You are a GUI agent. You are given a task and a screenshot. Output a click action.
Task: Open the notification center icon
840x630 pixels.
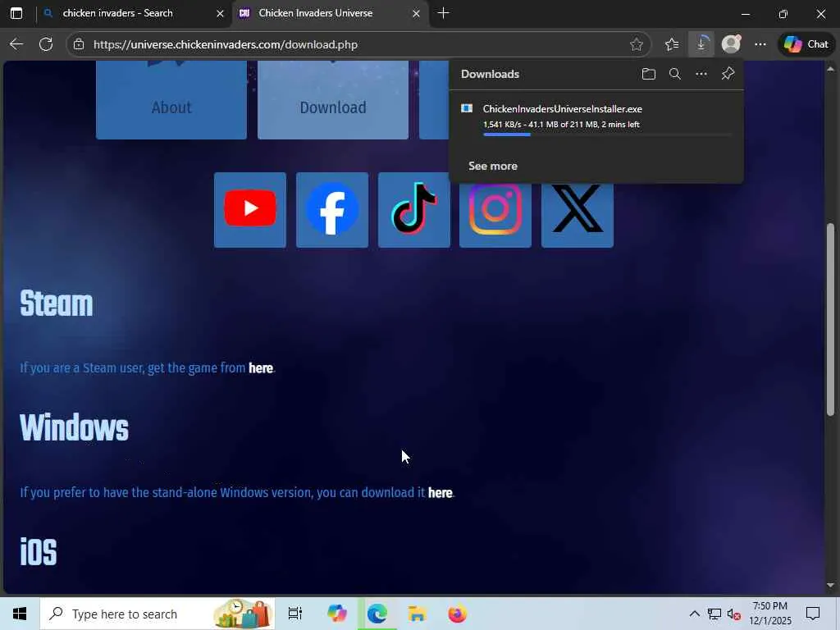[x=813, y=614]
